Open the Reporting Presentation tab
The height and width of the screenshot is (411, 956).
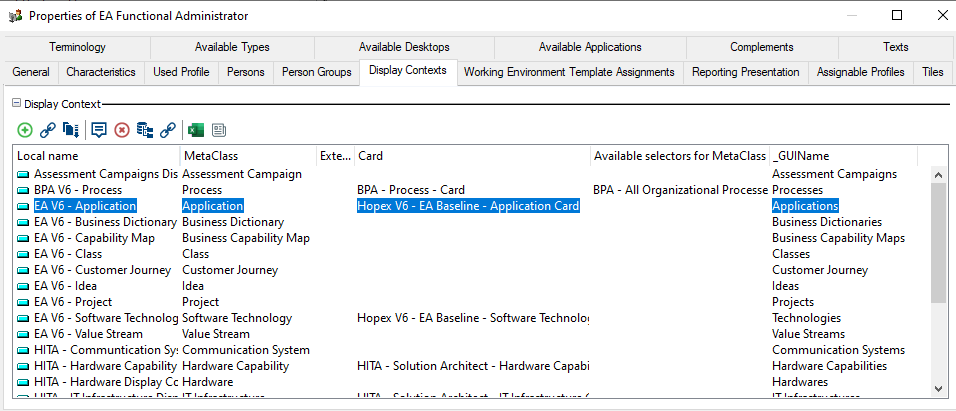(746, 72)
